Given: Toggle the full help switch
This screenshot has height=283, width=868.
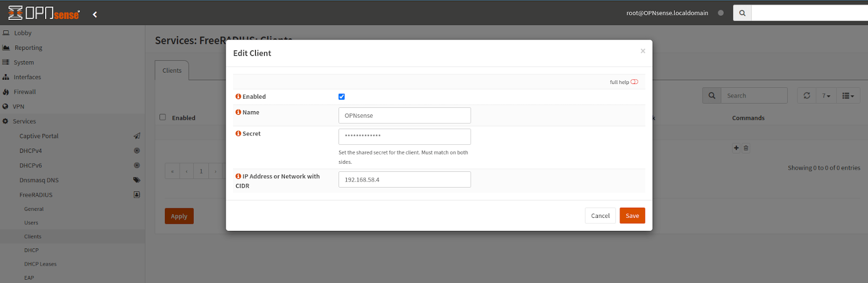Looking at the screenshot, I should [634, 82].
